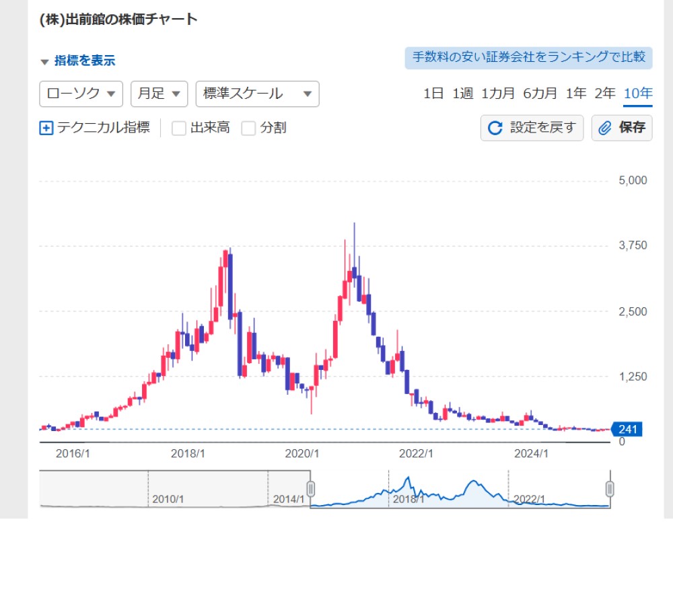Click the paperclip icon on 保存 button
This screenshot has width=673, height=616.
[x=604, y=128]
